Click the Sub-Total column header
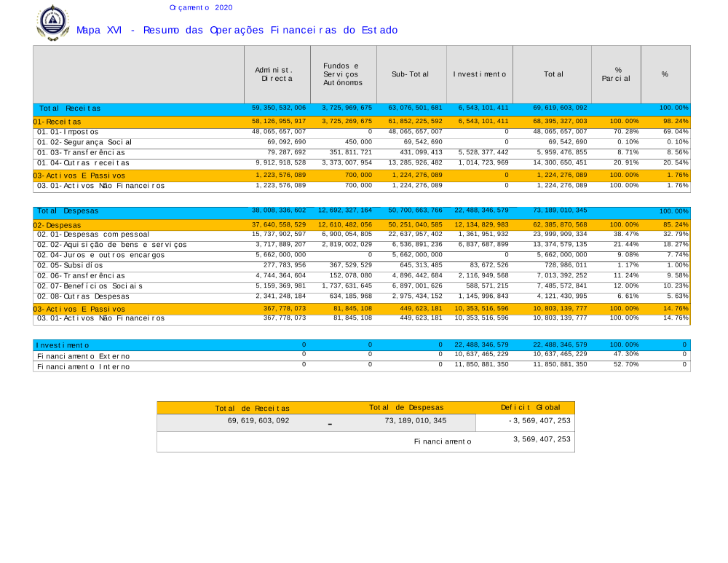The height and width of the screenshot is (563, 728). coord(411,74)
